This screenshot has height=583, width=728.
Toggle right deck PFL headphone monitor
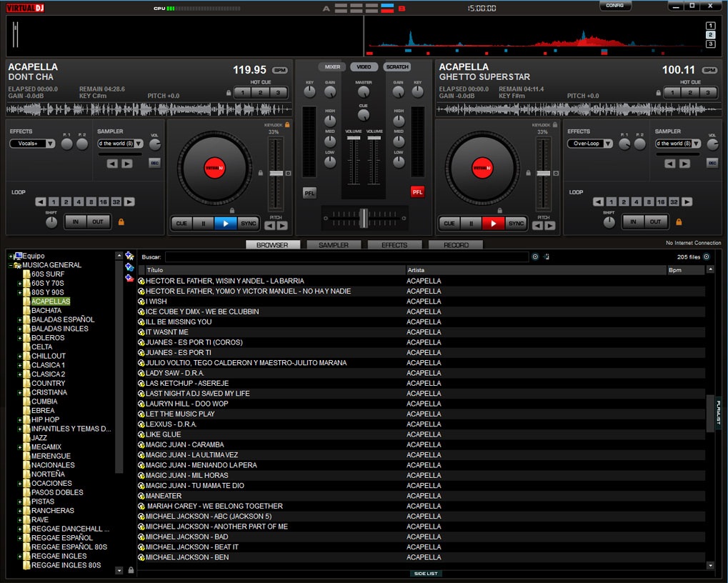tap(417, 191)
